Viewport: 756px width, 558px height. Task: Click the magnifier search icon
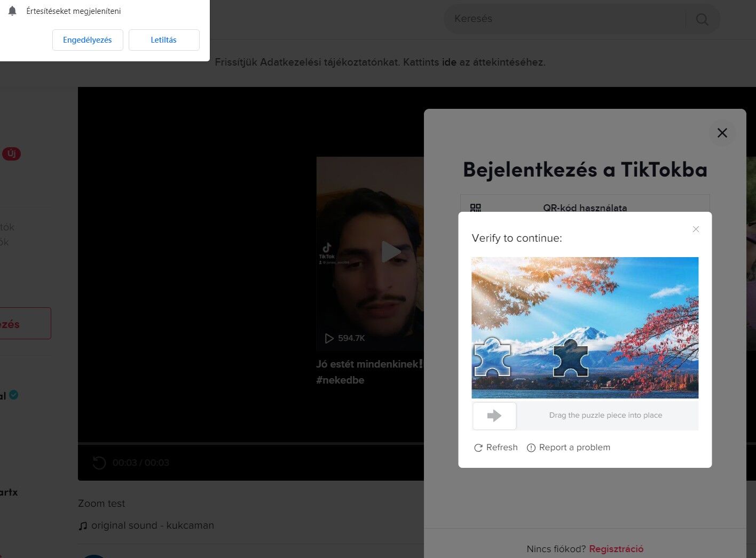pos(702,20)
